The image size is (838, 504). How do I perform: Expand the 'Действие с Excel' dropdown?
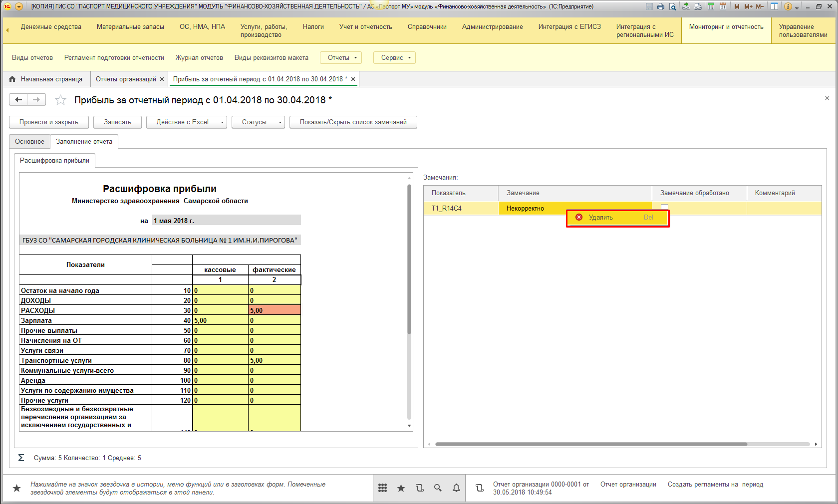[x=186, y=122]
